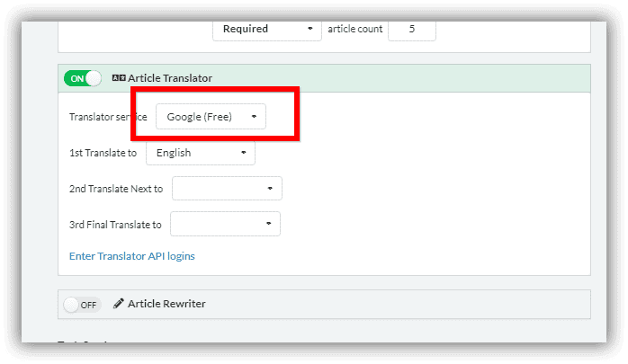Click the article count number field
Screen dimensions: 628x364
[x=412, y=29]
